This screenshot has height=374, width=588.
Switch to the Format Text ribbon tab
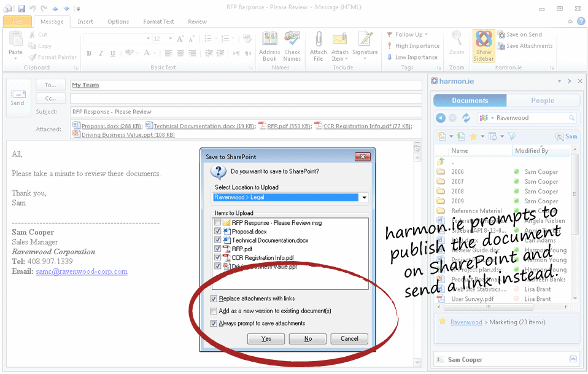(x=158, y=21)
